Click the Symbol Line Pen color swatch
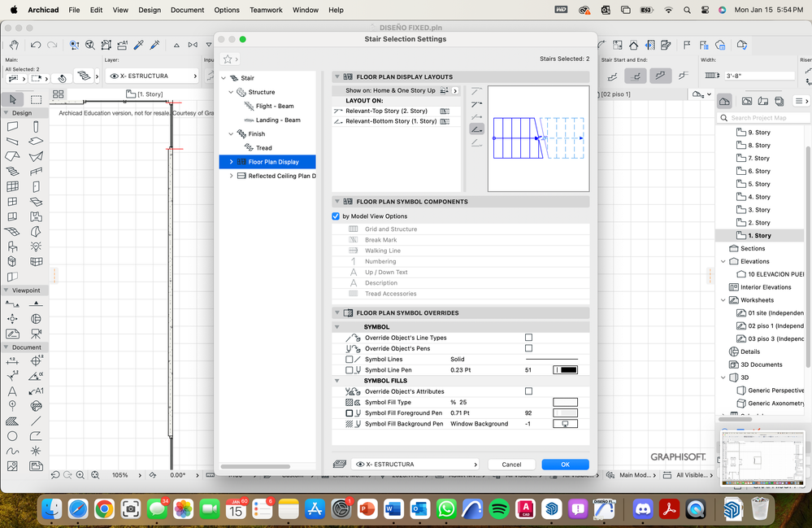This screenshot has height=528, width=812. (566, 370)
